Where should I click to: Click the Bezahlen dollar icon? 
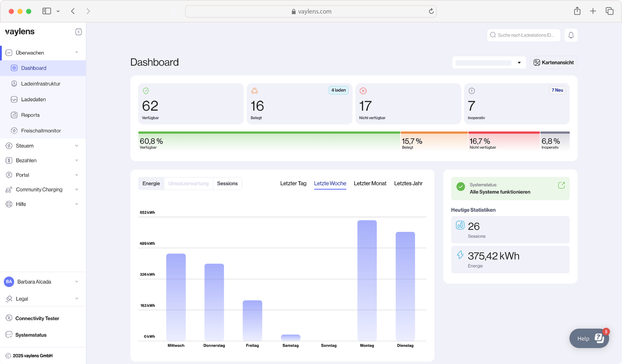tap(9, 160)
